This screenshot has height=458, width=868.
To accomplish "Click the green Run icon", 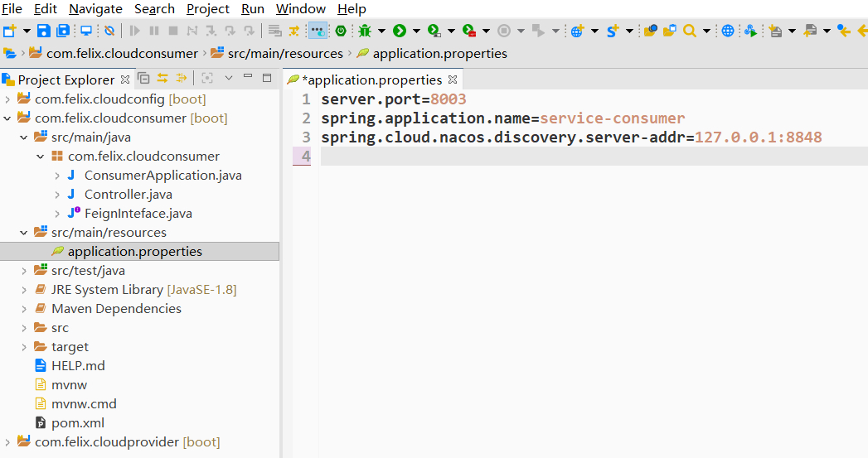I will click(400, 31).
